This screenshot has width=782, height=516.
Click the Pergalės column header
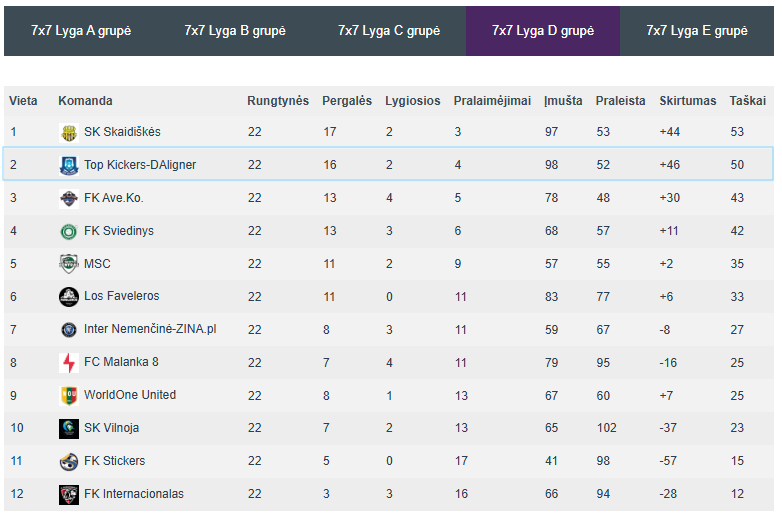pos(347,101)
